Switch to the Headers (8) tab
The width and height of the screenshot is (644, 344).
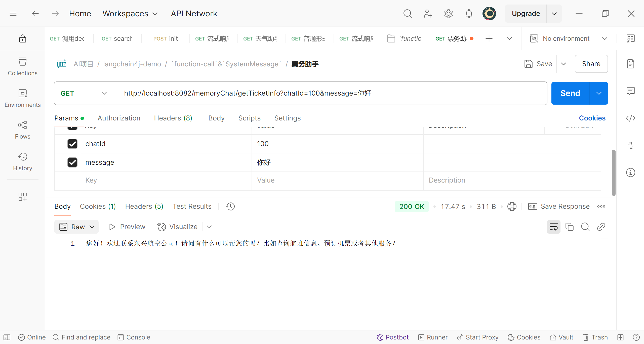[x=173, y=118]
